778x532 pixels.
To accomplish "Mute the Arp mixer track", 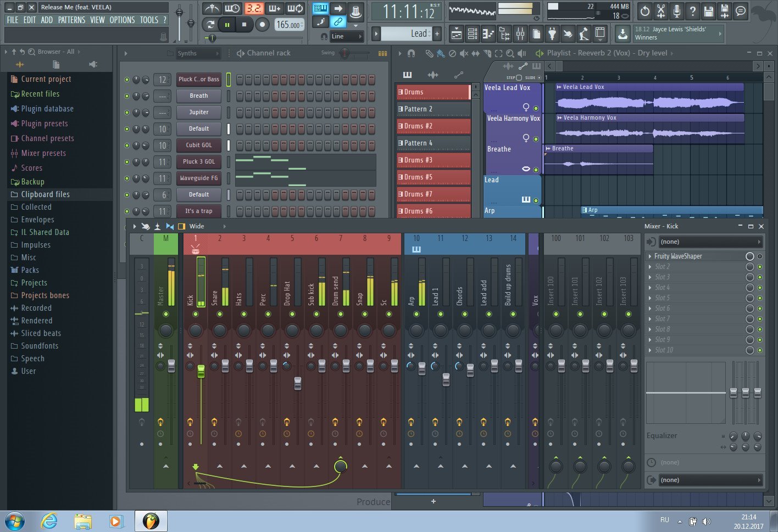I will (416, 314).
